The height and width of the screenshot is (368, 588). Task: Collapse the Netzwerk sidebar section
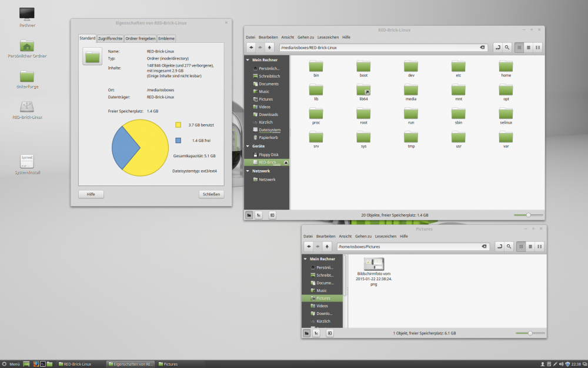click(x=248, y=171)
